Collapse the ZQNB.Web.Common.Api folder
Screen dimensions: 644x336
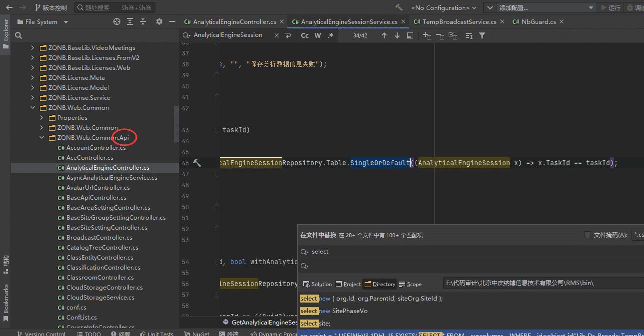(x=42, y=138)
